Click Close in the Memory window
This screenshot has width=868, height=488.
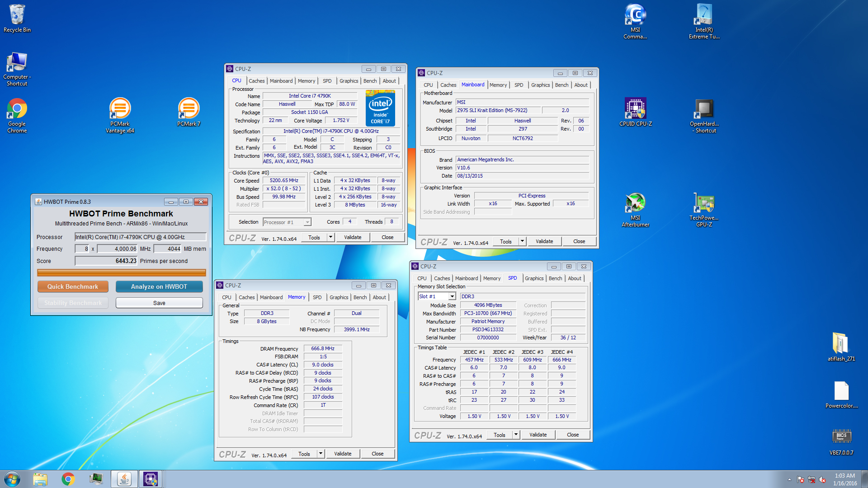click(x=377, y=454)
